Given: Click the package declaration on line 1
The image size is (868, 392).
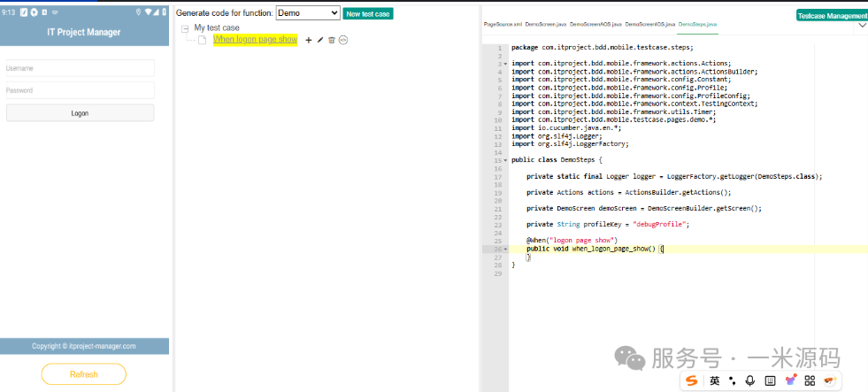Looking at the screenshot, I should point(602,48).
